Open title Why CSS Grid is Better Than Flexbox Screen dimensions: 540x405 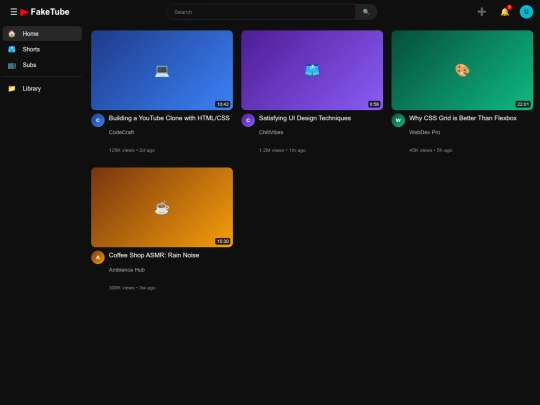point(463,118)
